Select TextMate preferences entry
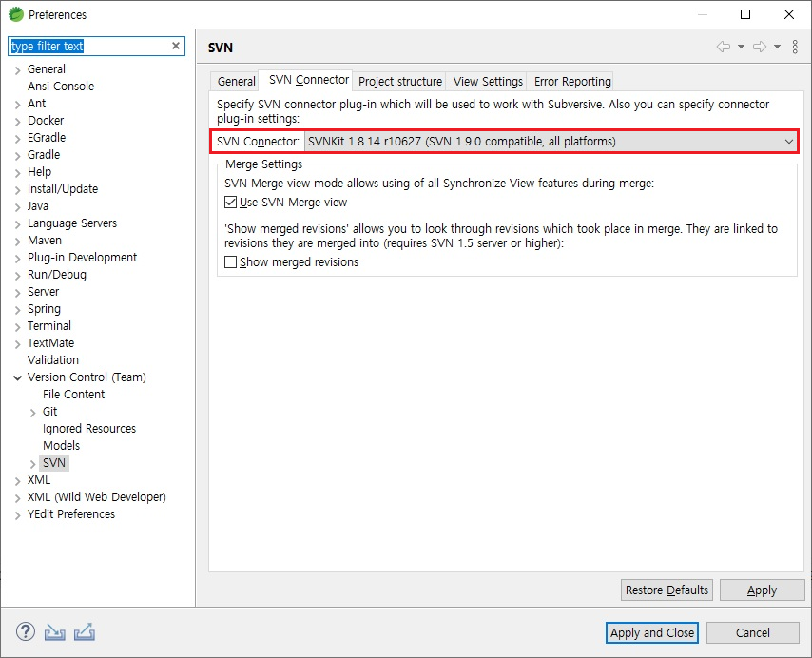The height and width of the screenshot is (658, 812). point(50,342)
